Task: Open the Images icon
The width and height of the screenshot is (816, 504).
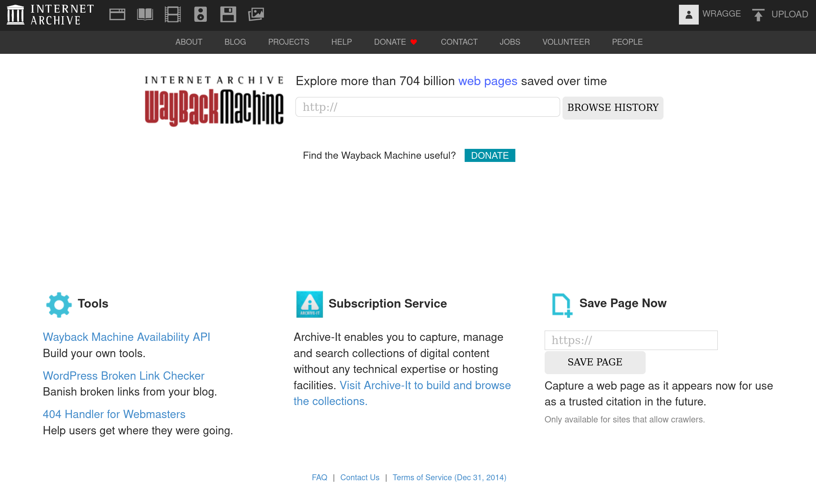Action: pyautogui.click(x=256, y=15)
